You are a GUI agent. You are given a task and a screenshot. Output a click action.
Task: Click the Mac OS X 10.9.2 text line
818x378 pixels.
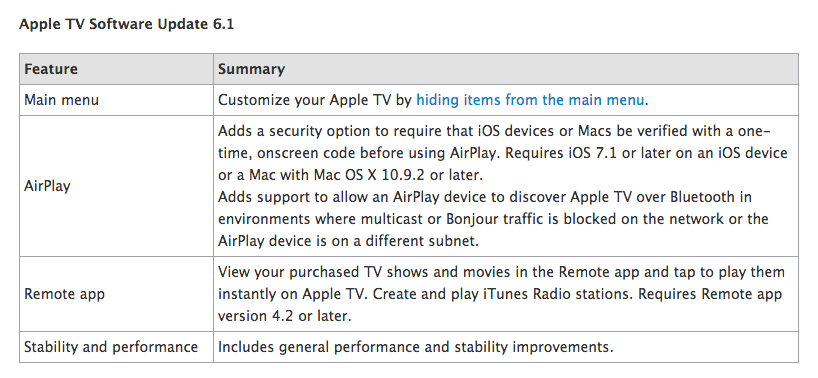[351, 175]
